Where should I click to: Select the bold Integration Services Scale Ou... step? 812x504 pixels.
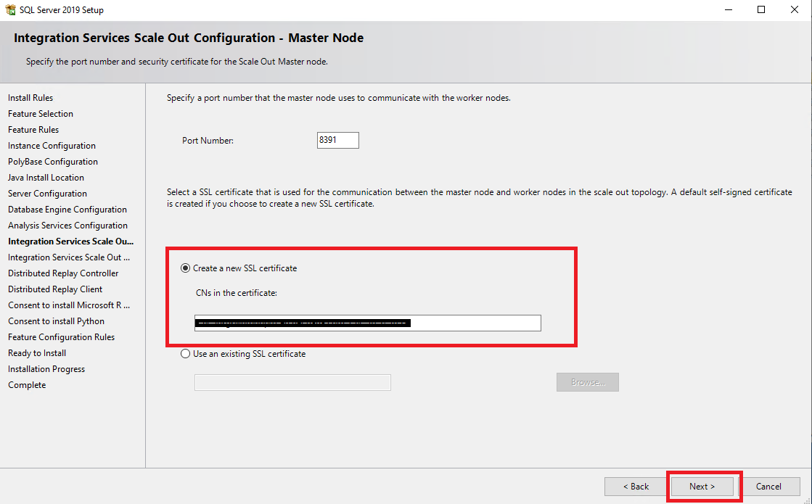point(71,241)
